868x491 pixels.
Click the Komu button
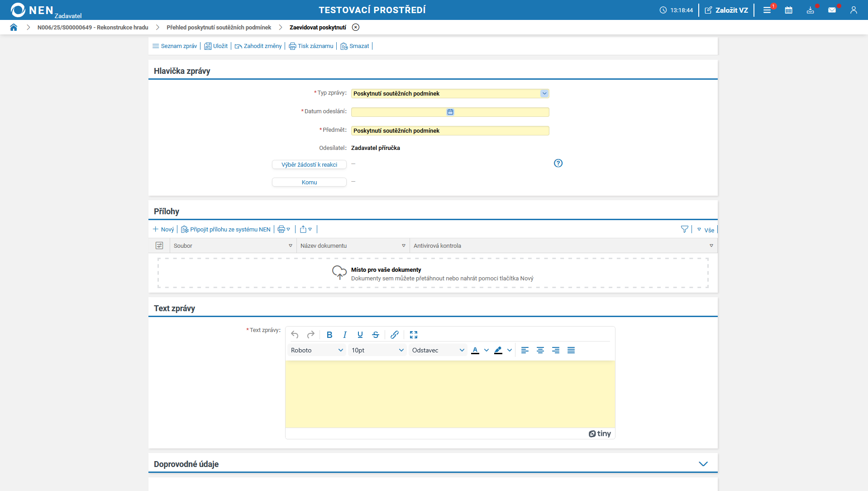(x=309, y=182)
